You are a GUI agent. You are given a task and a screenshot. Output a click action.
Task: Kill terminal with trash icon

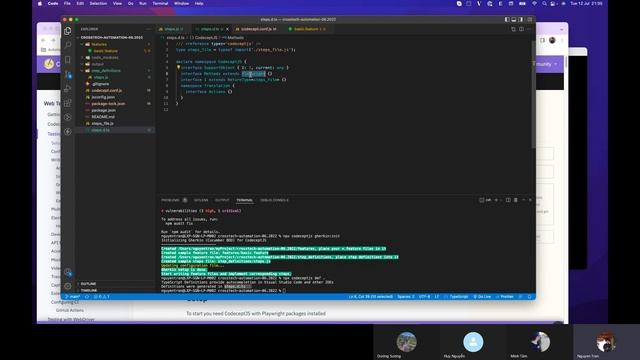pyautogui.click(x=516, y=200)
